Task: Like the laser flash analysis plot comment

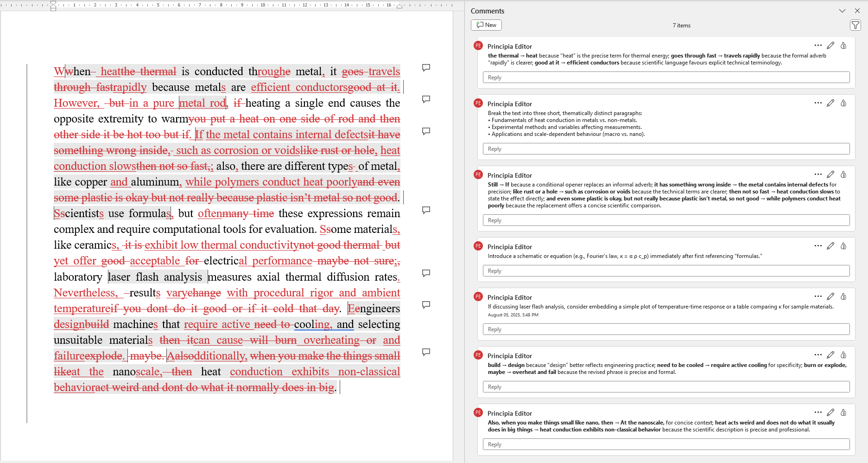Action: coord(843,296)
